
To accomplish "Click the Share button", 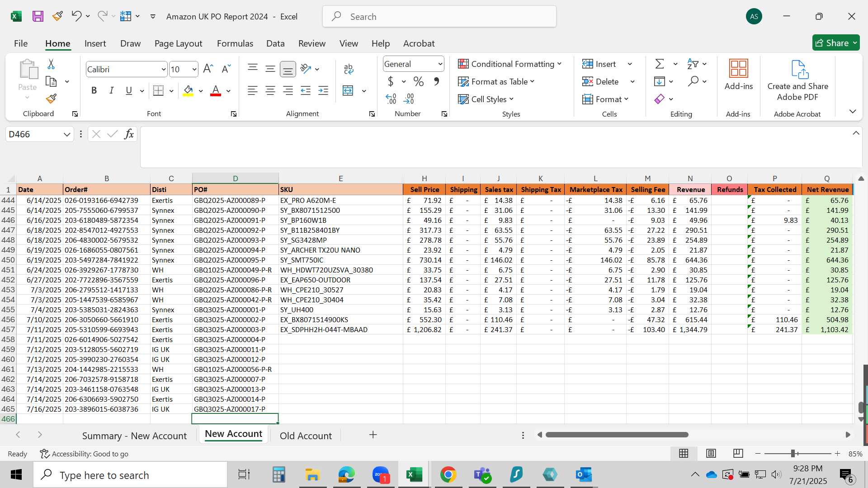I will tap(836, 43).
